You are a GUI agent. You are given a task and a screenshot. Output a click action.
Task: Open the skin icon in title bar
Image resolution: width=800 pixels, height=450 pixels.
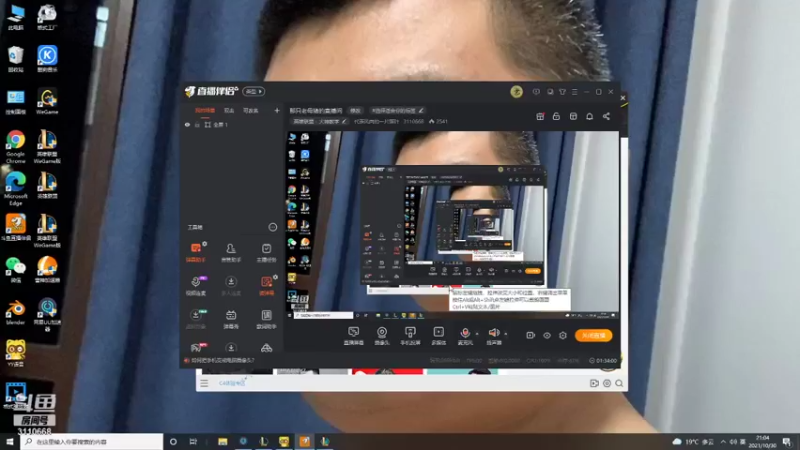tap(562, 92)
